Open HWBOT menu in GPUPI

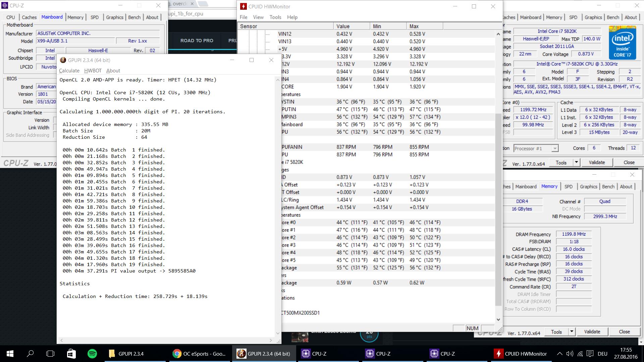coord(93,71)
